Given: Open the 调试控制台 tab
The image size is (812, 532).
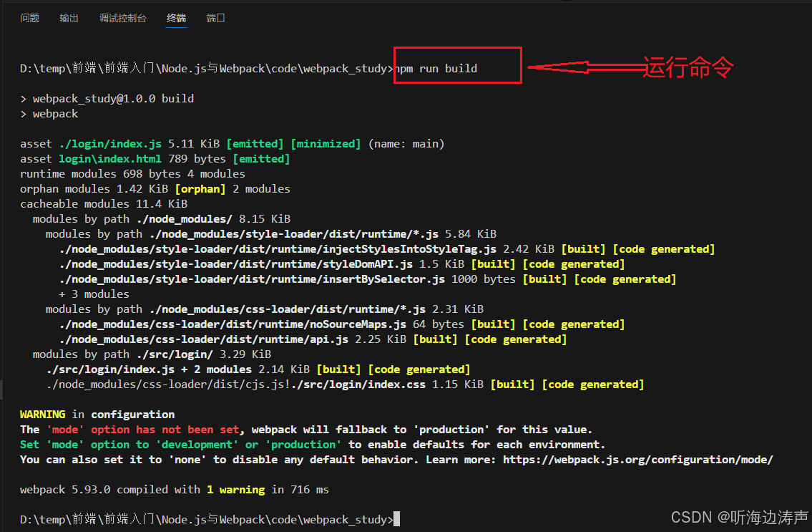Looking at the screenshot, I should click(122, 18).
